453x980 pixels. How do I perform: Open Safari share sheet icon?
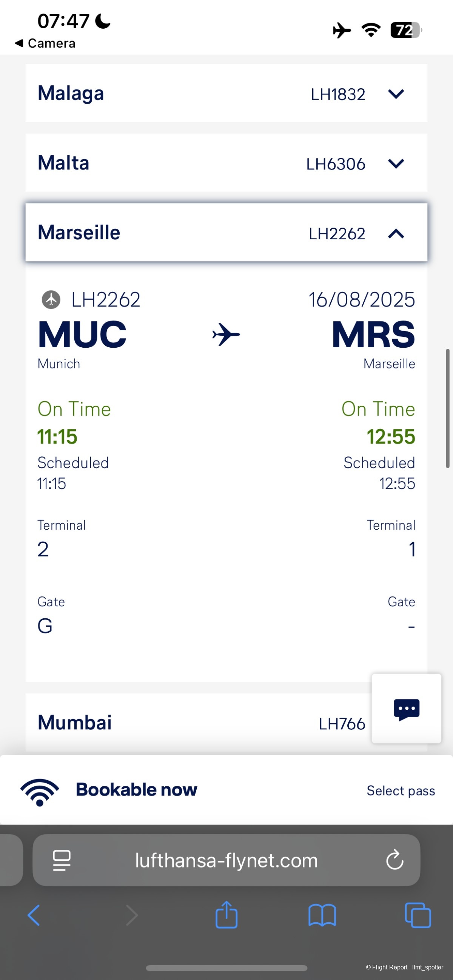pyautogui.click(x=226, y=915)
